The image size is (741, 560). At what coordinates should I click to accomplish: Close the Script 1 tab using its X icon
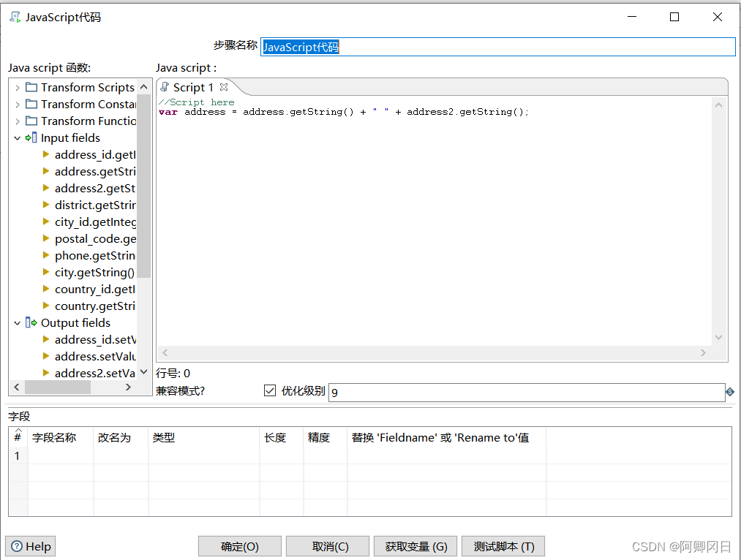click(x=224, y=87)
